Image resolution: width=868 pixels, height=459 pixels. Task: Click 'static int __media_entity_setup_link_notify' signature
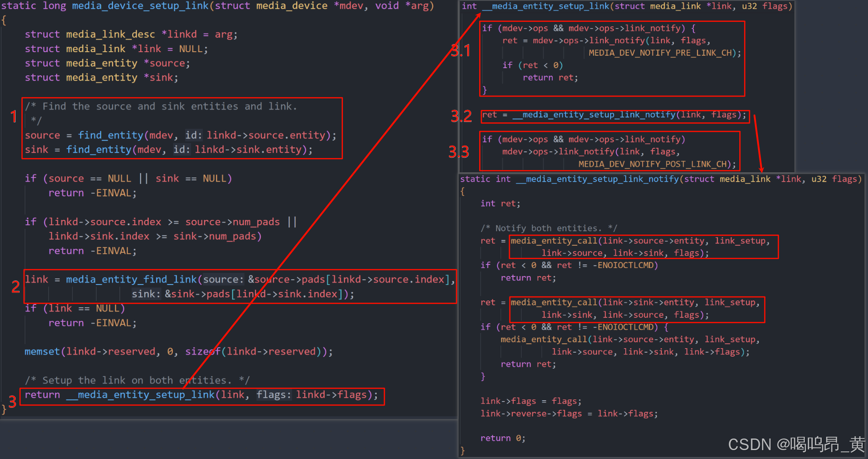(x=660, y=179)
